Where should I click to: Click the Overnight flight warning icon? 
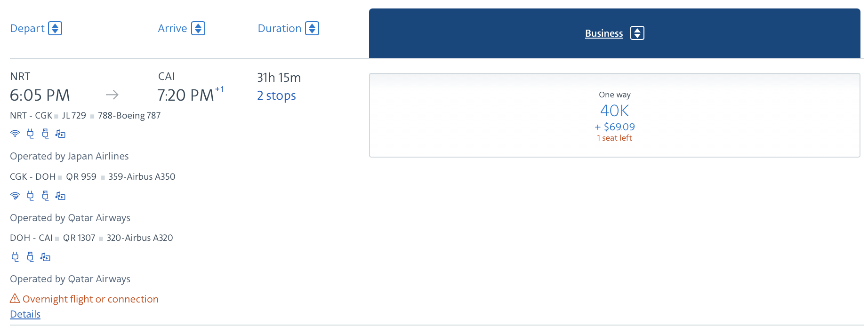point(15,299)
